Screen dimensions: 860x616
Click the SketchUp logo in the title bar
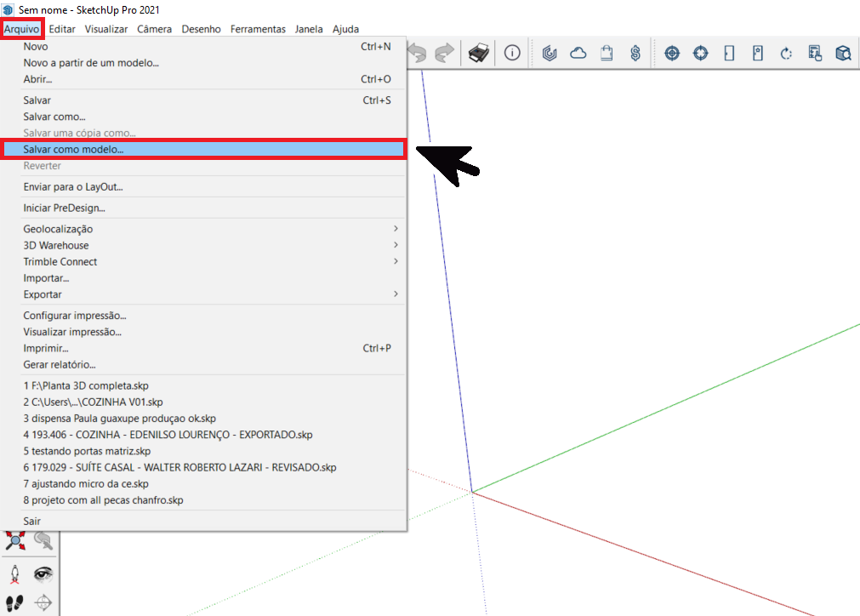(x=8, y=10)
